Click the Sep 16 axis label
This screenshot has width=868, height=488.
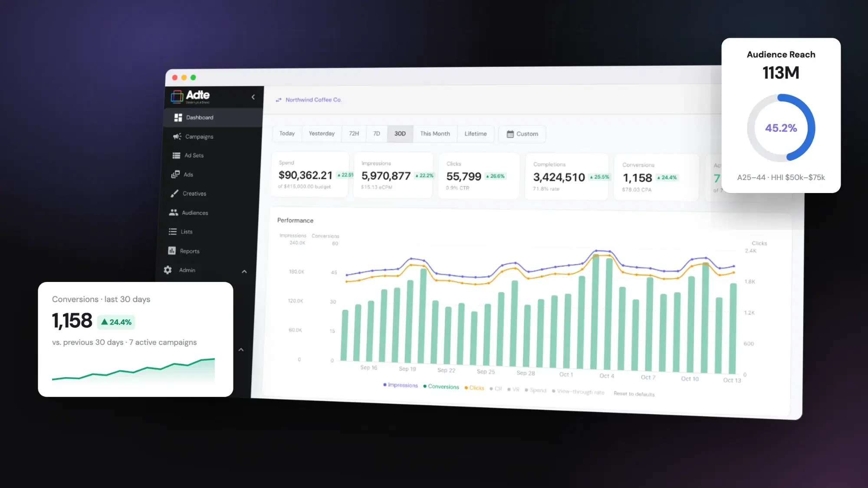(x=368, y=367)
